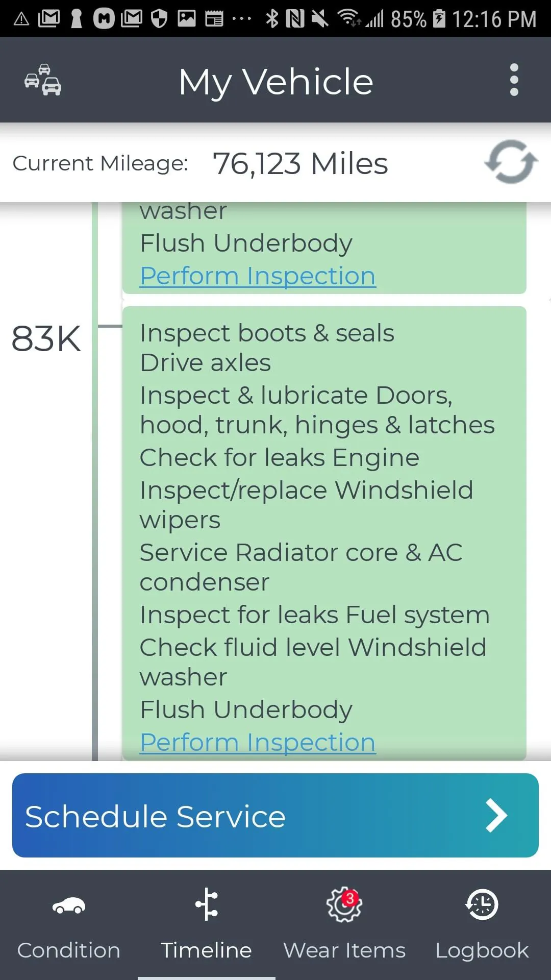Open Perform Inspection link under 83K

tap(258, 742)
